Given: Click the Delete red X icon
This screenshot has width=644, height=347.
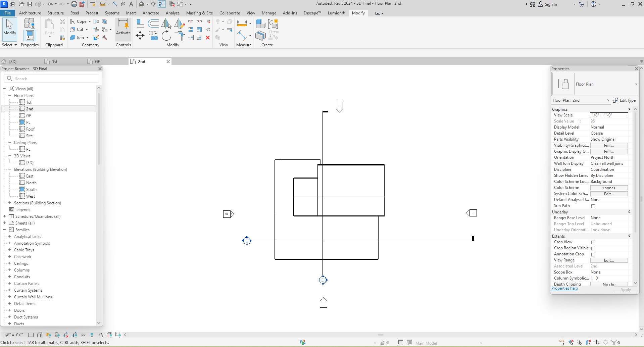Looking at the screenshot, I should click(208, 38).
